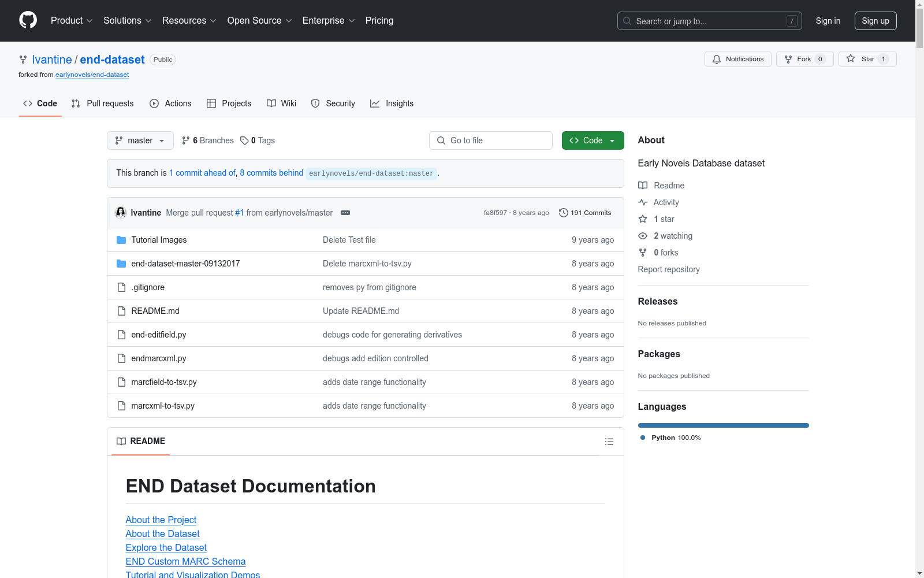Click the search magnifier icon in header

pos(627,21)
